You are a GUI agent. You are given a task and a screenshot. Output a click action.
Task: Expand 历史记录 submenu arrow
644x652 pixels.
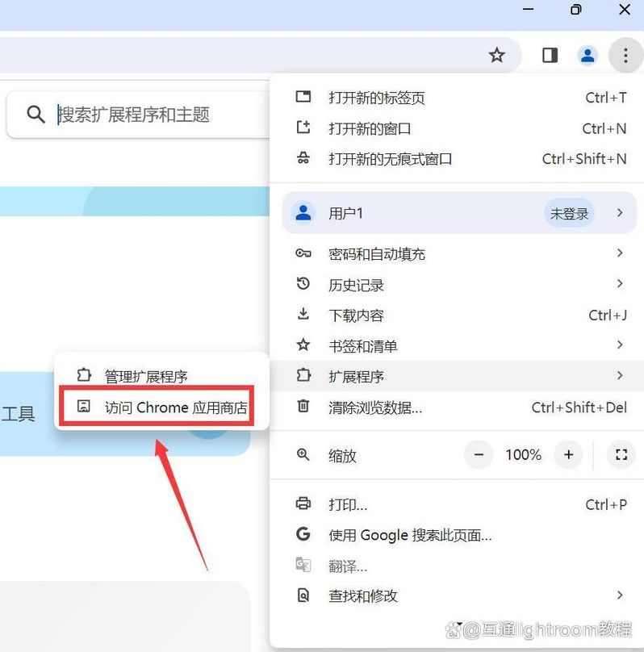tap(620, 283)
